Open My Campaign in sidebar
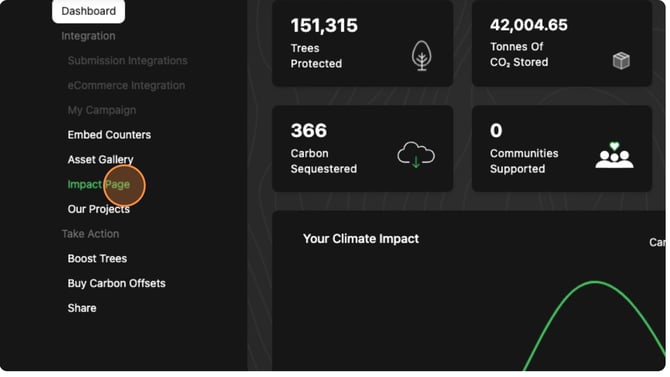 coord(102,110)
